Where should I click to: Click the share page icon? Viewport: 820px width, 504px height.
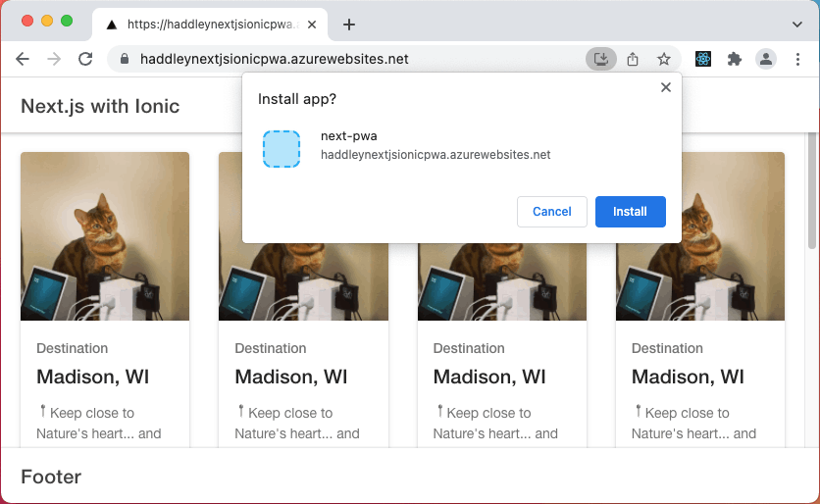(633, 59)
